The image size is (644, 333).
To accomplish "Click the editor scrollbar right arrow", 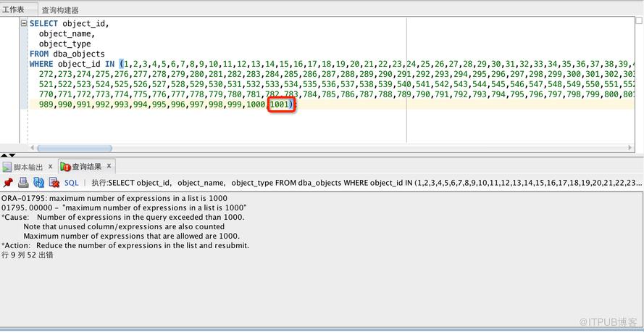I will [630, 148].
